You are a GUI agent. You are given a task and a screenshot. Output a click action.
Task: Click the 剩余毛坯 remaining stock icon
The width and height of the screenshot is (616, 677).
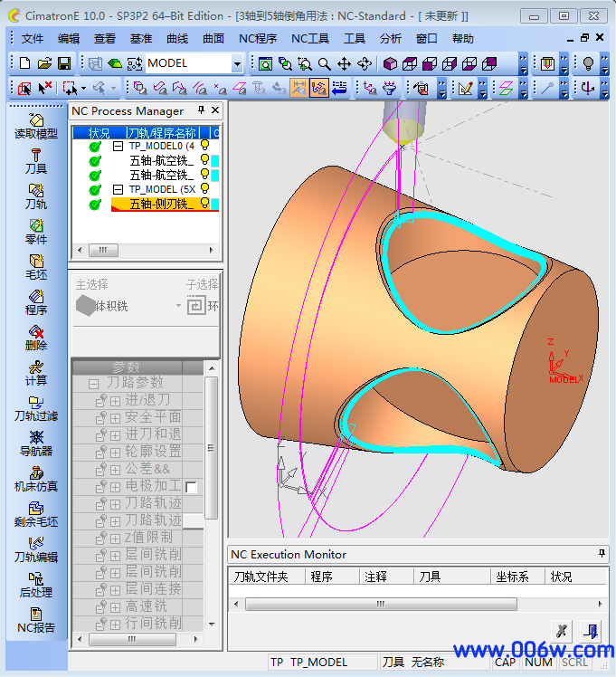pos(36,515)
